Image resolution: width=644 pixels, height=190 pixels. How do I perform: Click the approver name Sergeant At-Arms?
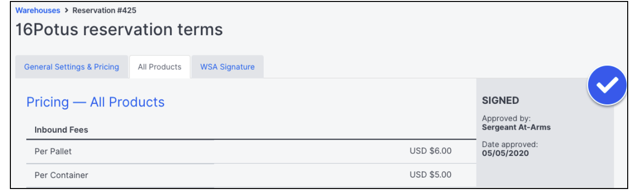[x=516, y=127]
